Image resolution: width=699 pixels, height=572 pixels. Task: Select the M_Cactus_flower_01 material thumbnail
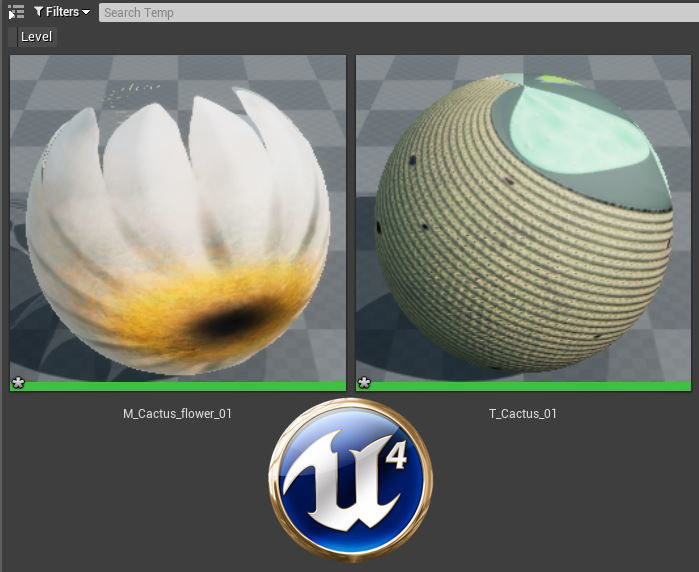tap(178, 223)
